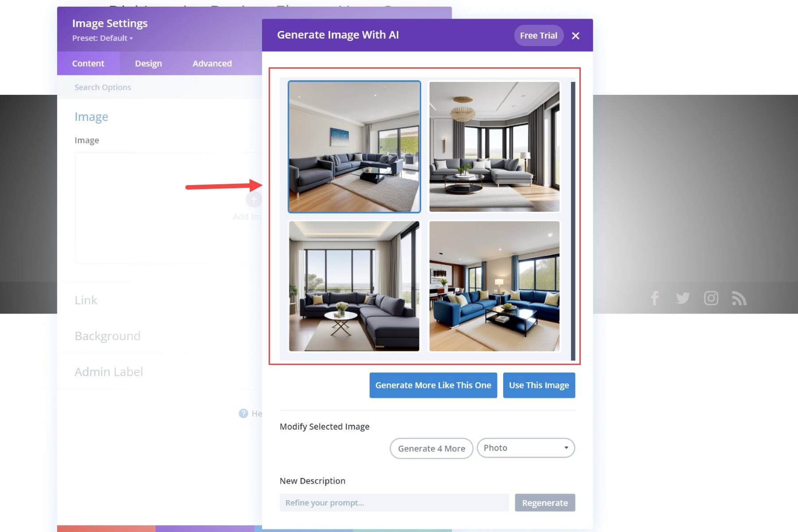The height and width of the screenshot is (532, 798).
Task: Expand the Admin Label section
Action: pyautogui.click(x=109, y=372)
